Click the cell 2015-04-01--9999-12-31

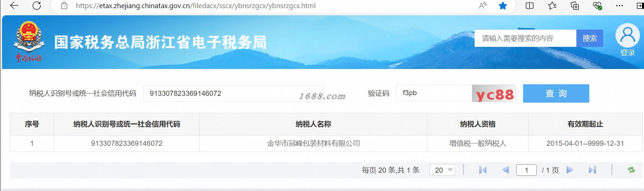585,143
